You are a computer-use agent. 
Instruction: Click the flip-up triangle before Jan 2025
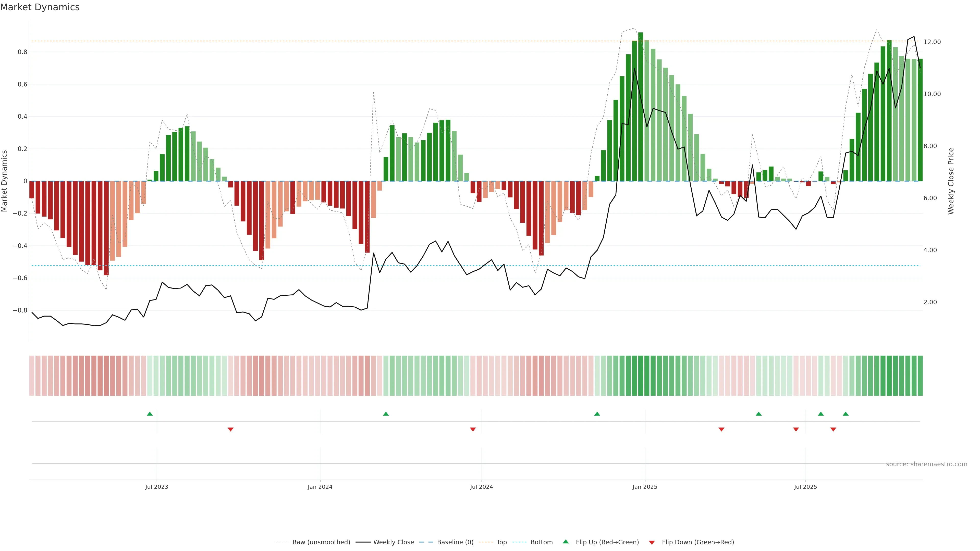(x=597, y=414)
